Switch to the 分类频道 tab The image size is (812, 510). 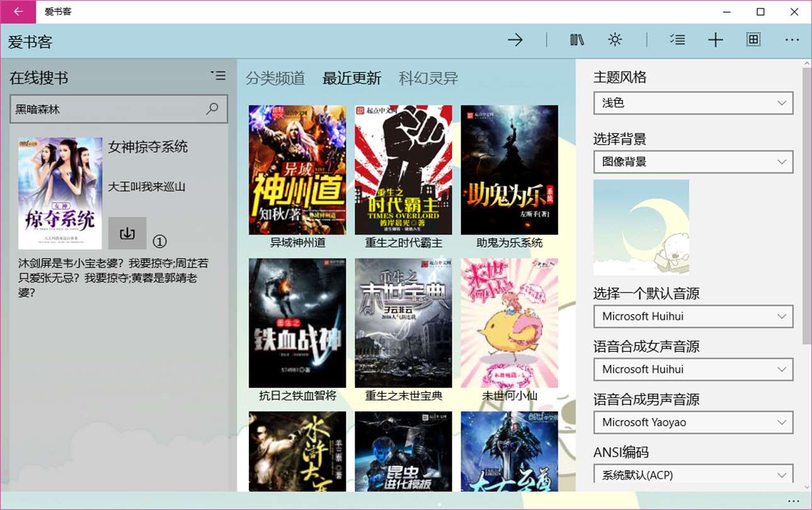tap(275, 78)
